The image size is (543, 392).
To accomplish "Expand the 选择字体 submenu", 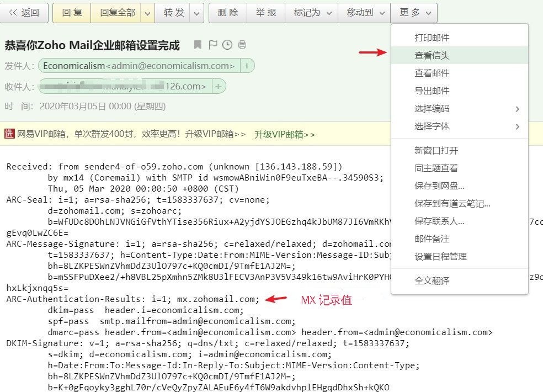I will 460,126.
